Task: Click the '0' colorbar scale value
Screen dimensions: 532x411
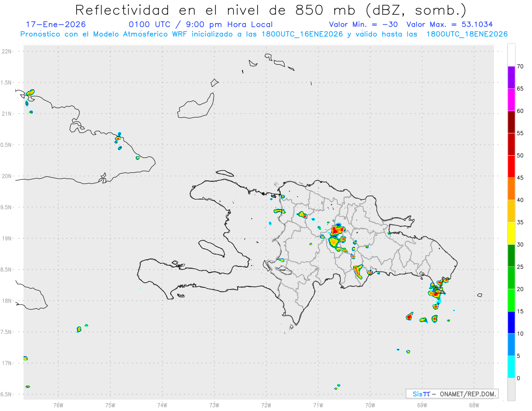Action: click(x=518, y=378)
